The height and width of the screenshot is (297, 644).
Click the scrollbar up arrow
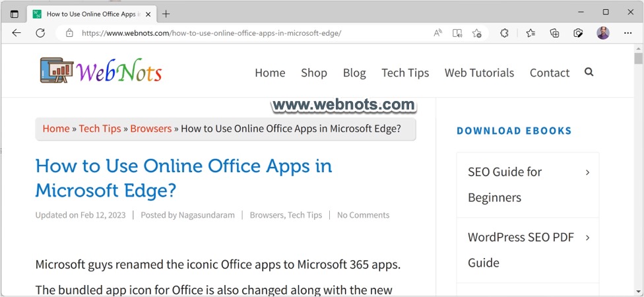638,48
